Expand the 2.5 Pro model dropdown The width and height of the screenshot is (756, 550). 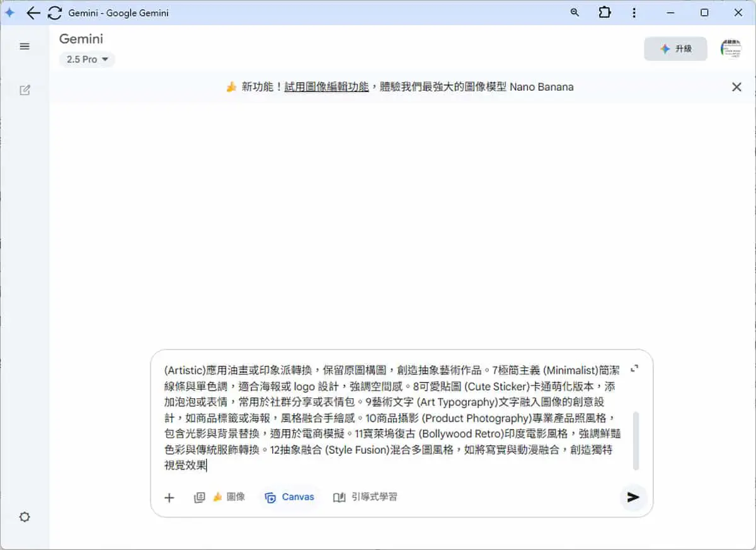coord(87,59)
